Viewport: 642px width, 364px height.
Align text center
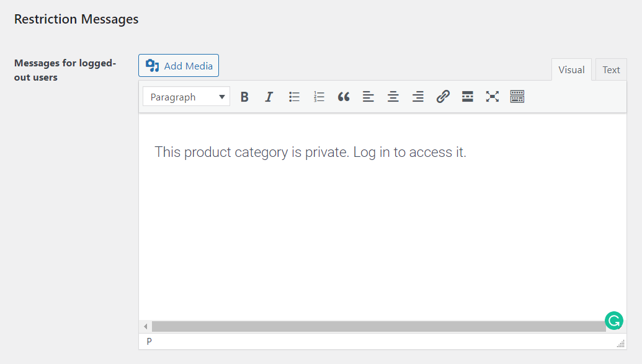click(x=393, y=97)
